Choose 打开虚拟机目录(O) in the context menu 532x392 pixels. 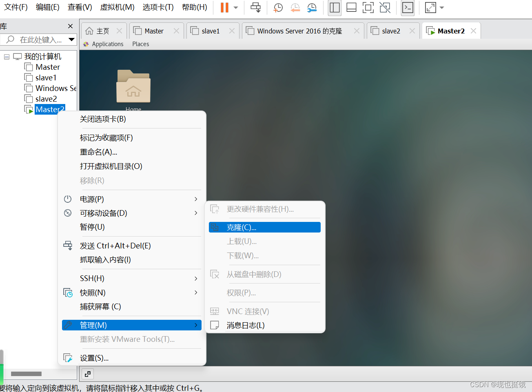tap(132, 166)
